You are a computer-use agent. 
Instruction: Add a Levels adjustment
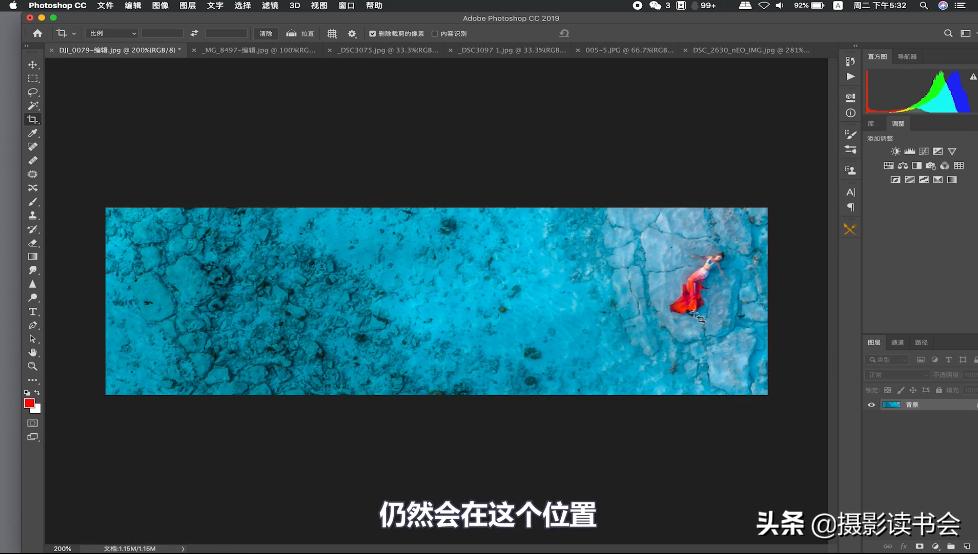[x=909, y=151]
